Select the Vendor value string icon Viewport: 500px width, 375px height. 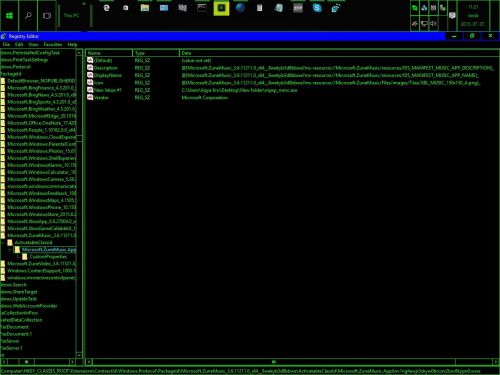click(x=90, y=97)
